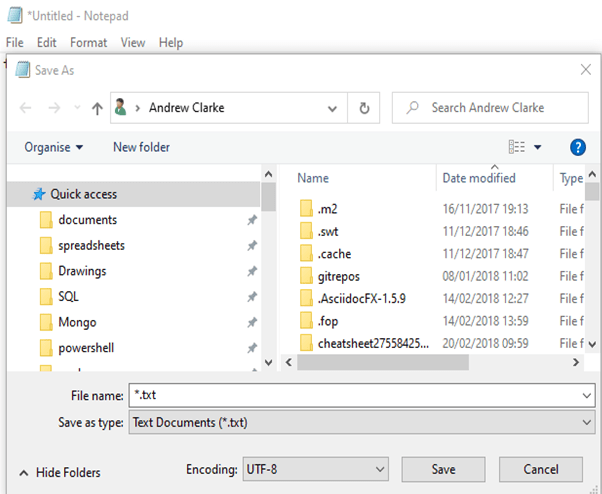Viewport: 602px width, 494px height.
Task: Click the pin icon beside documents
Action: (252, 220)
